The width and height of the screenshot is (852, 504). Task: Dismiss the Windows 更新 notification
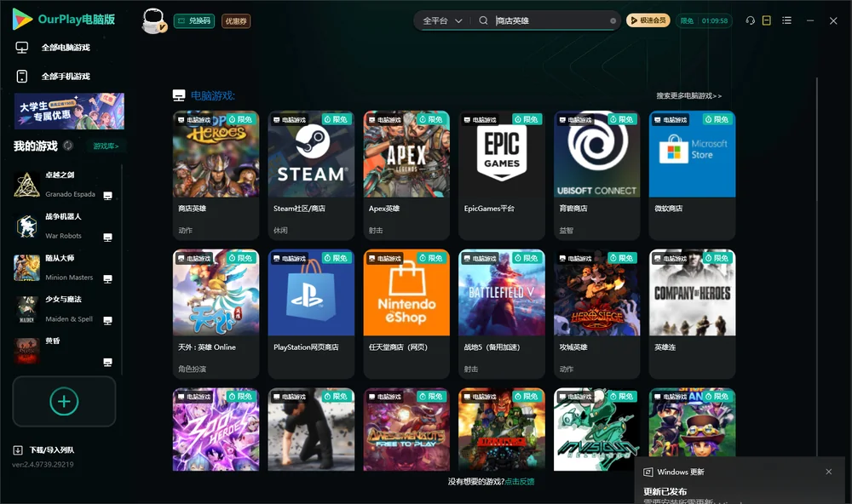pyautogui.click(x=829, y=472)
